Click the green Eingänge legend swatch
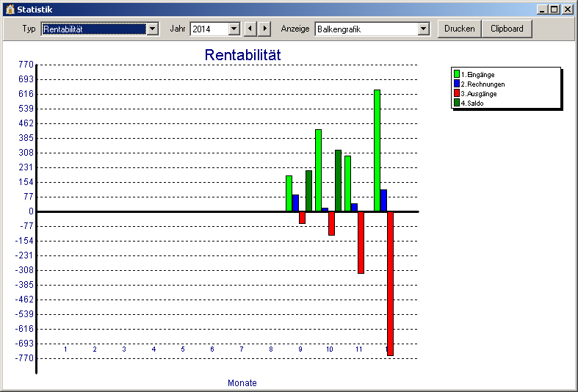The width and height of the screenshot is (578, 392). point(457,75)
